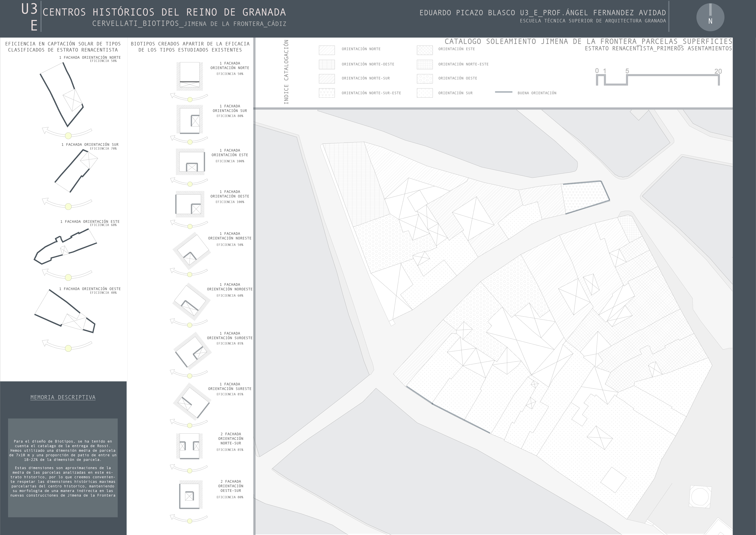Select the parcel outline labeled Eficiencia 70%
This screenshot has height=535, width=756.
[76, 171]
